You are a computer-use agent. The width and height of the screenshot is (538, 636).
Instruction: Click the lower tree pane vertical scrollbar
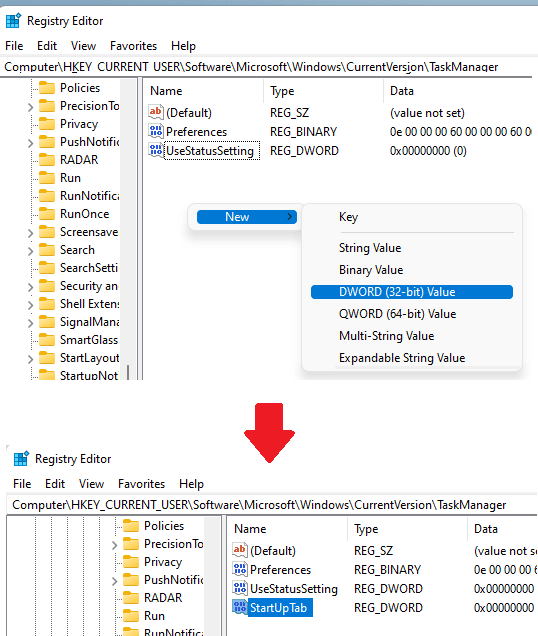(x=212, y=576)
